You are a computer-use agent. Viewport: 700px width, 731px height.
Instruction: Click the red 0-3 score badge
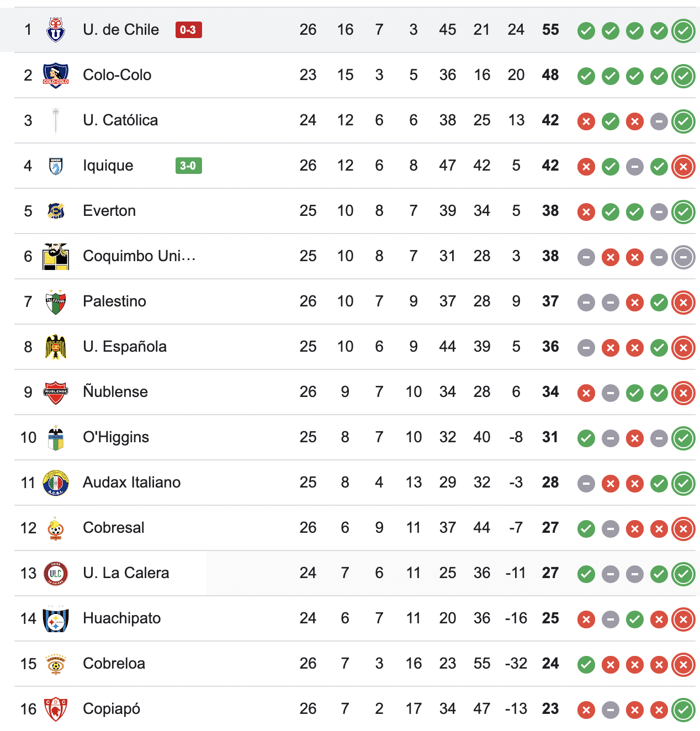188,30
